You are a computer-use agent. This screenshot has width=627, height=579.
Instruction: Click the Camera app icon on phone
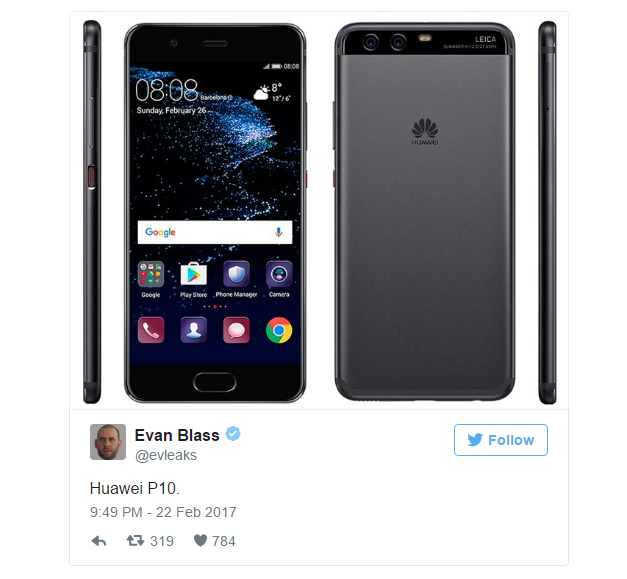pos(279,274)
